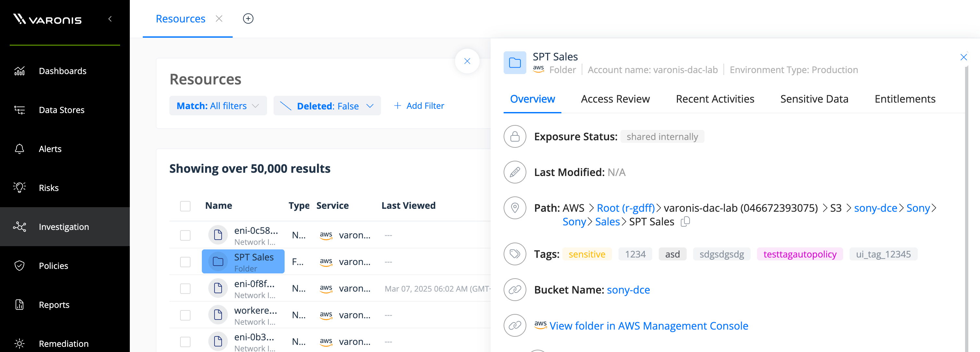980x352 pixels.
Task: Sort by the Name column header
Action: (219, 206)
